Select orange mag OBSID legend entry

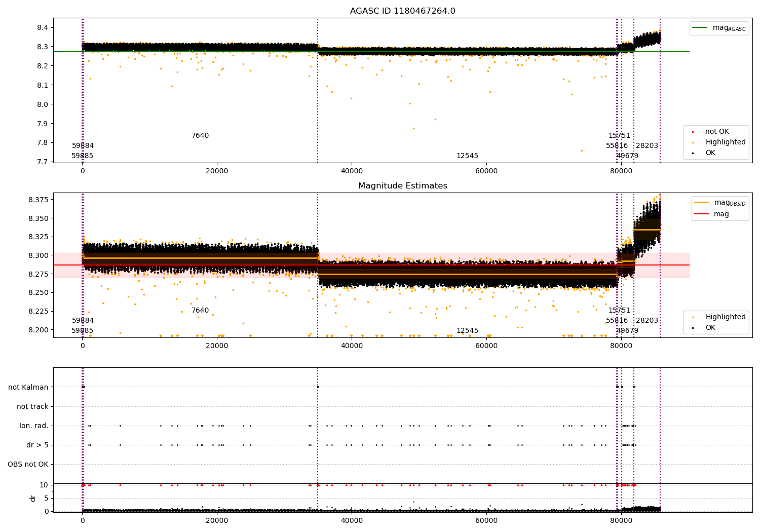pyautogui.click(x=720, y=203)
